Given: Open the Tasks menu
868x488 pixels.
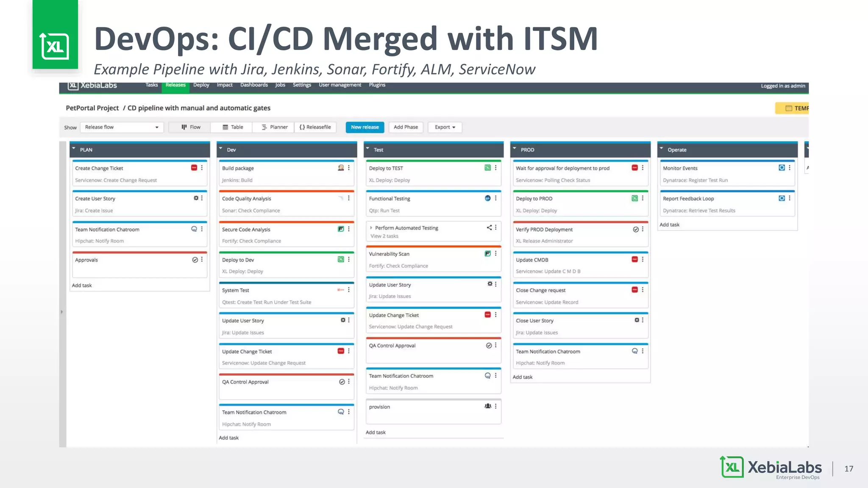Looking at the screenshot, I should click(152, 85).
